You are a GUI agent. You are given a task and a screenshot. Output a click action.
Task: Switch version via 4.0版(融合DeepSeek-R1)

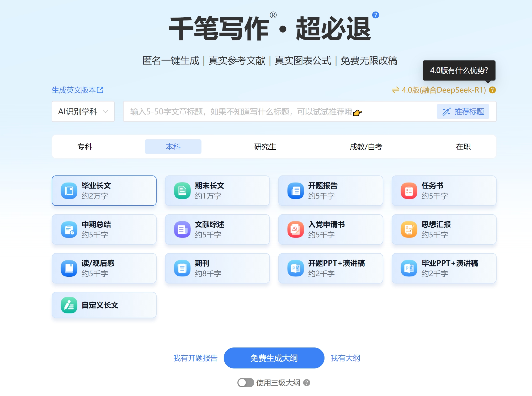pyautogui.click(x=439, y=90)
